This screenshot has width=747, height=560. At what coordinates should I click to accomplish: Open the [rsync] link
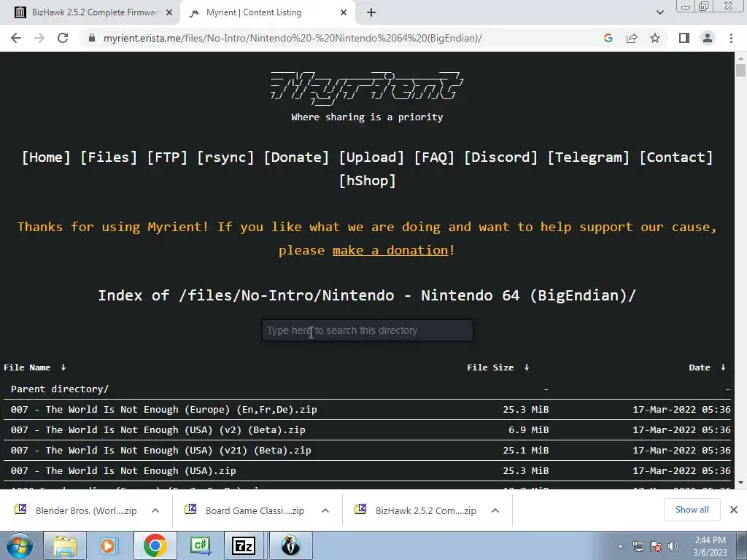click(x=225, y=157)
